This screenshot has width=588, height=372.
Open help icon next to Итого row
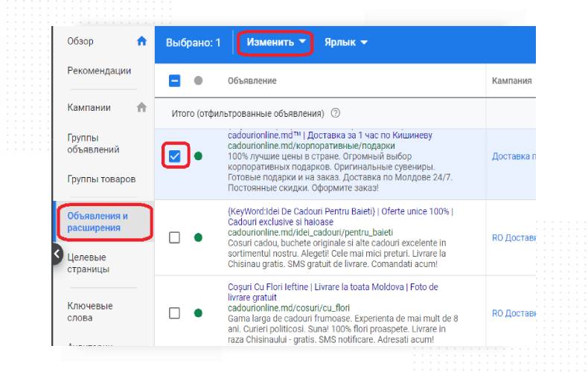point(335,113)
